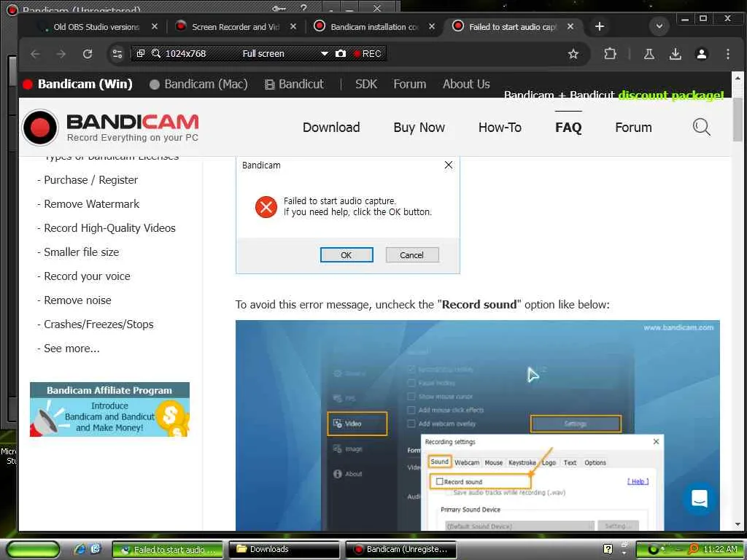This screenshot has width=747, height=560.
Task: Open the Download menu item
Action: tap(331, 128)
